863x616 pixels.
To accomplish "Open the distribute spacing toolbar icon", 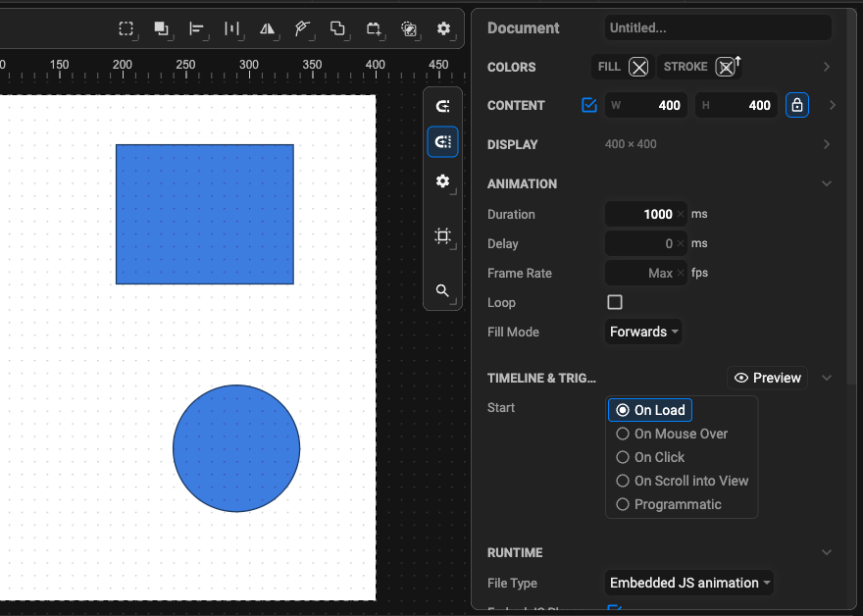I will [231, 28].
